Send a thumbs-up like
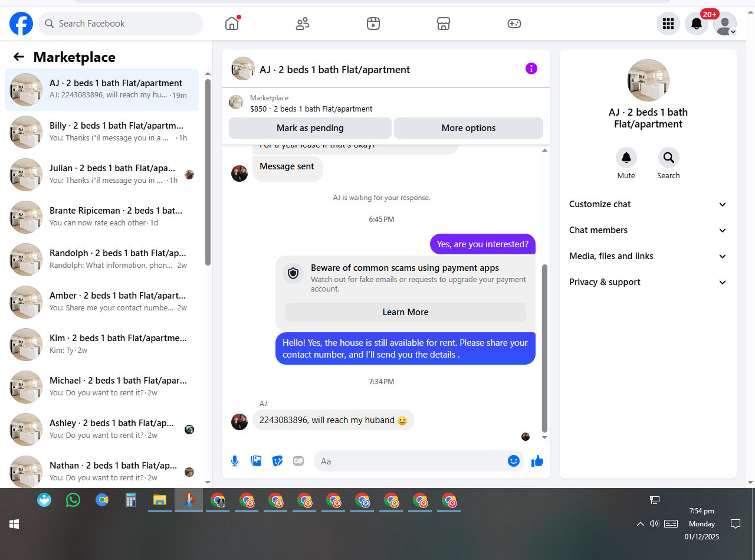 click(x=537, y=461)
